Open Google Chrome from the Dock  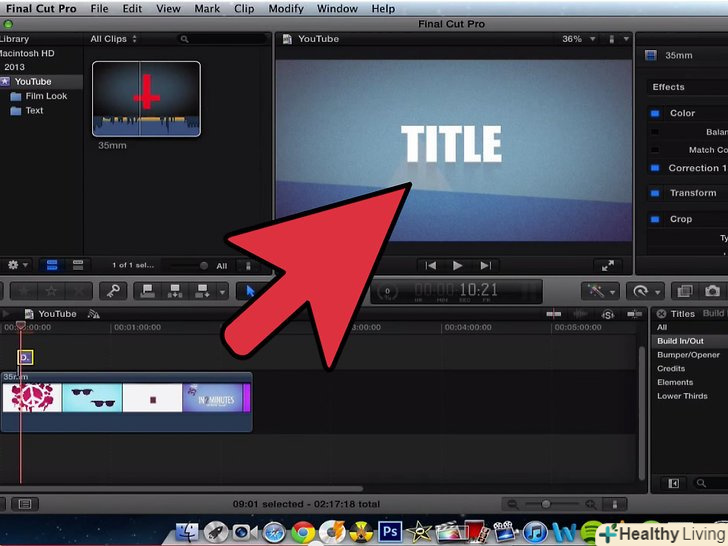(x=303, y=533)
